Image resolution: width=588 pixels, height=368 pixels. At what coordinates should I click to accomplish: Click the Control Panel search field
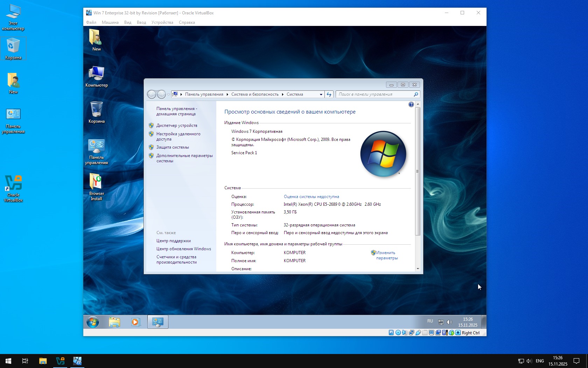coord(374,94)
